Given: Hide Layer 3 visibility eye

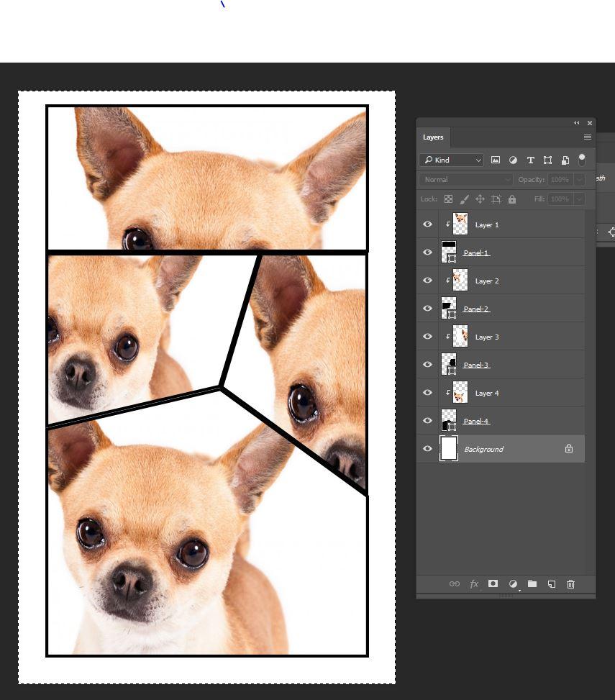Looking at the screenshot, I should 427,336.
